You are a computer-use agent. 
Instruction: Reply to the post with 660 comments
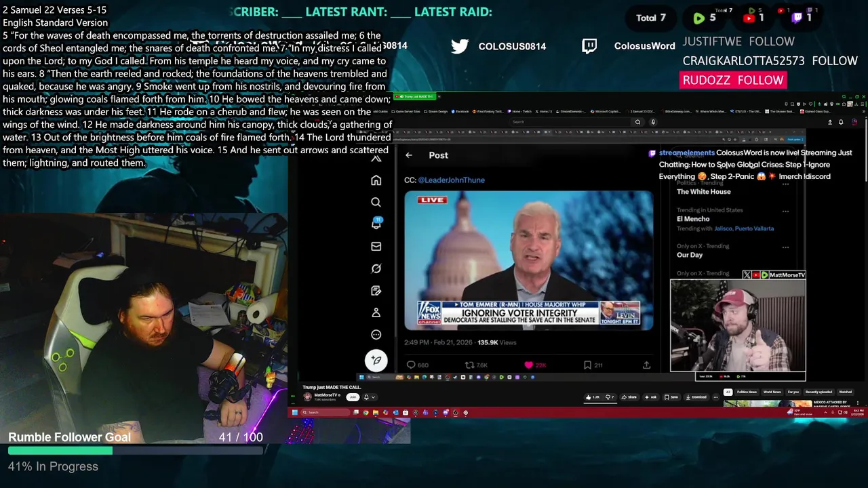point(417,365)
